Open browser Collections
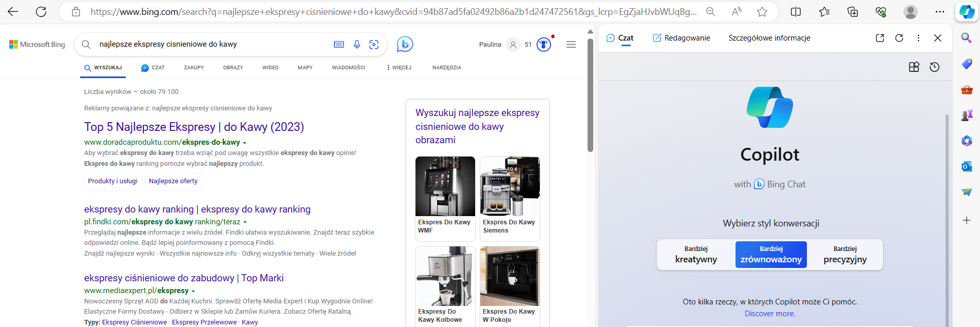This screenshot has width=980, height=327. (853, 12)
